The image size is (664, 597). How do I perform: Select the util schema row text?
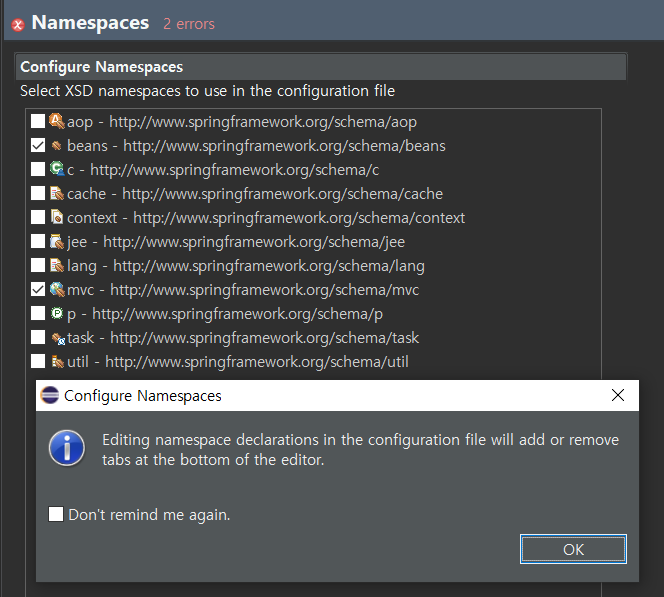pos(238,362)
